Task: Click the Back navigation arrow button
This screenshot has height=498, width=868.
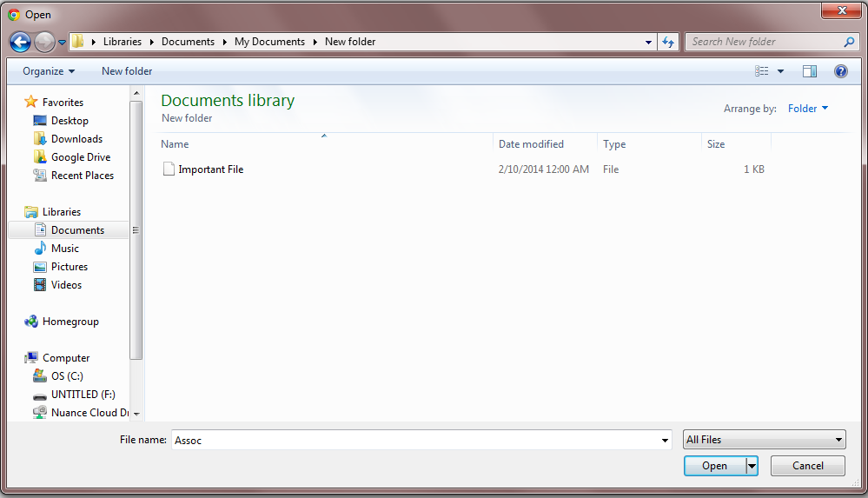Action: click(20, 42)
